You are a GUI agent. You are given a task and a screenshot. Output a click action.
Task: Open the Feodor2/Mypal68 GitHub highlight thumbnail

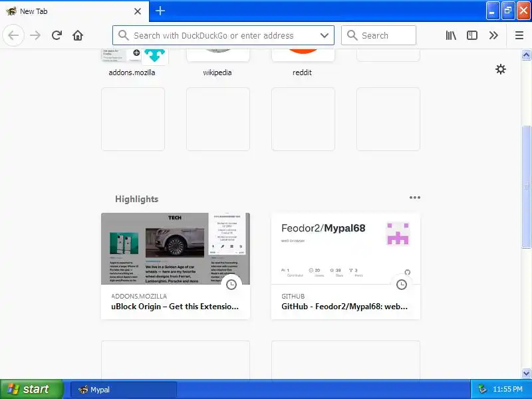coord(345,249)
